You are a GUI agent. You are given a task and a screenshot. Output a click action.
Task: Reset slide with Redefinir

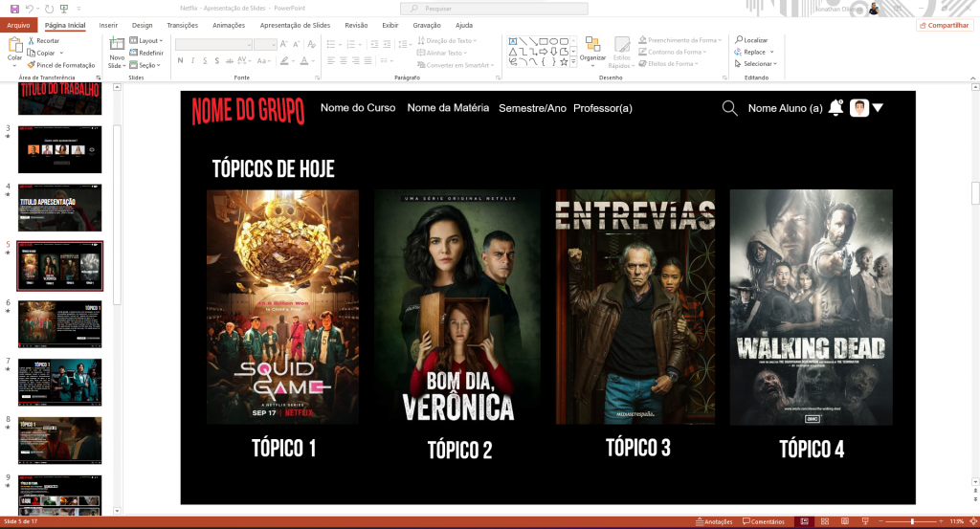tap(146, 53)
